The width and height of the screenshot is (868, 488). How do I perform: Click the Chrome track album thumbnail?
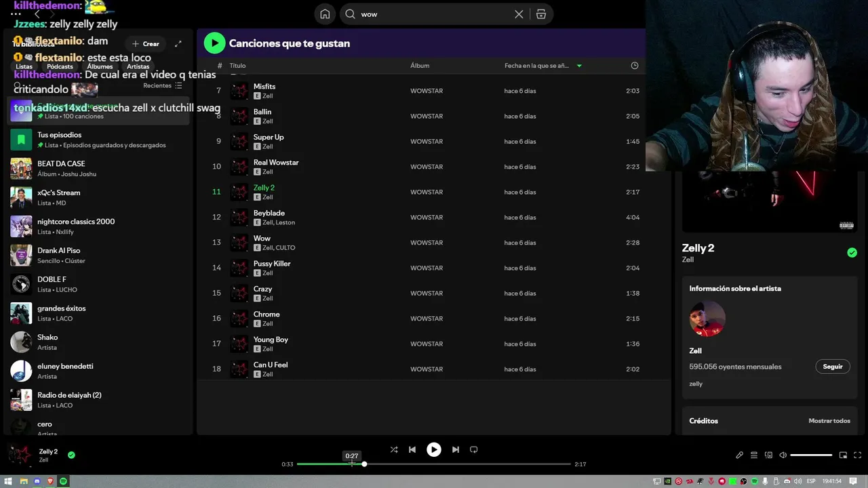click(x=239, y=319)
